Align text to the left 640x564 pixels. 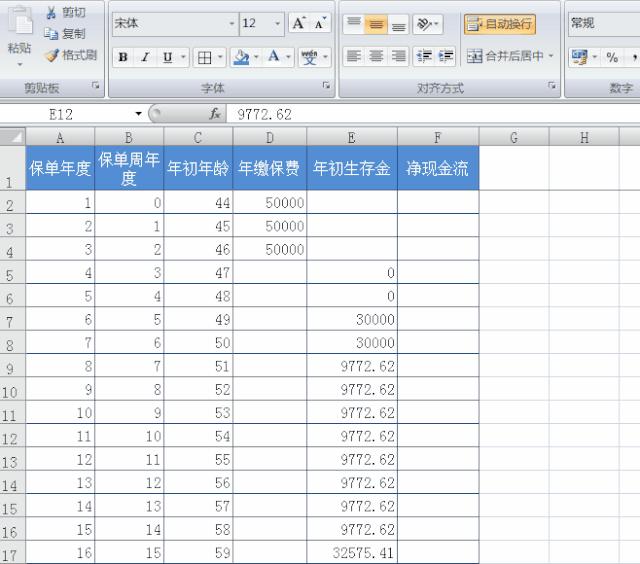click(353, 56)
